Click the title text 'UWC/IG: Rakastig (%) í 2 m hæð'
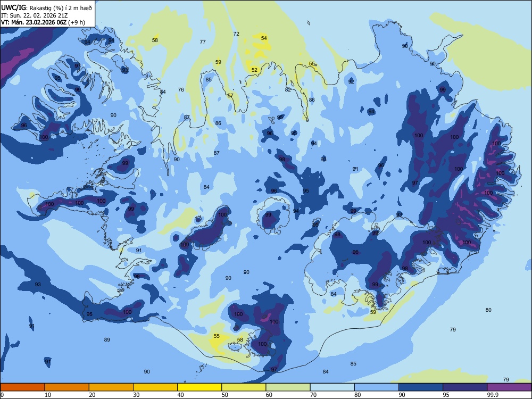The width and height of the screenshot is (532, 399). [x=46, y=8]
